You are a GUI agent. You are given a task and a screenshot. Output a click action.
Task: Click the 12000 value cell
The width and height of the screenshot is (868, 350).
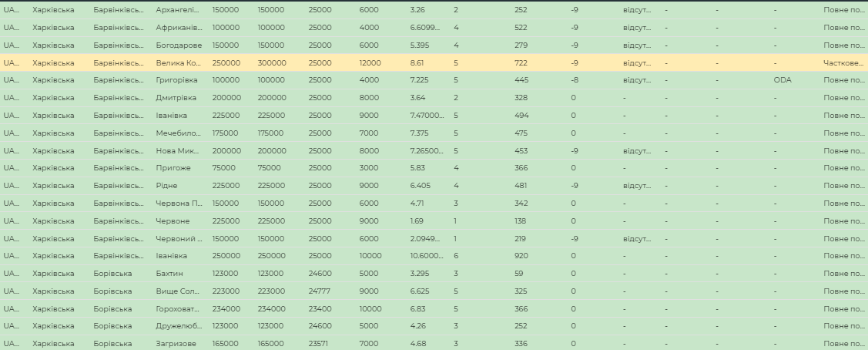click(x=370, y=62)
